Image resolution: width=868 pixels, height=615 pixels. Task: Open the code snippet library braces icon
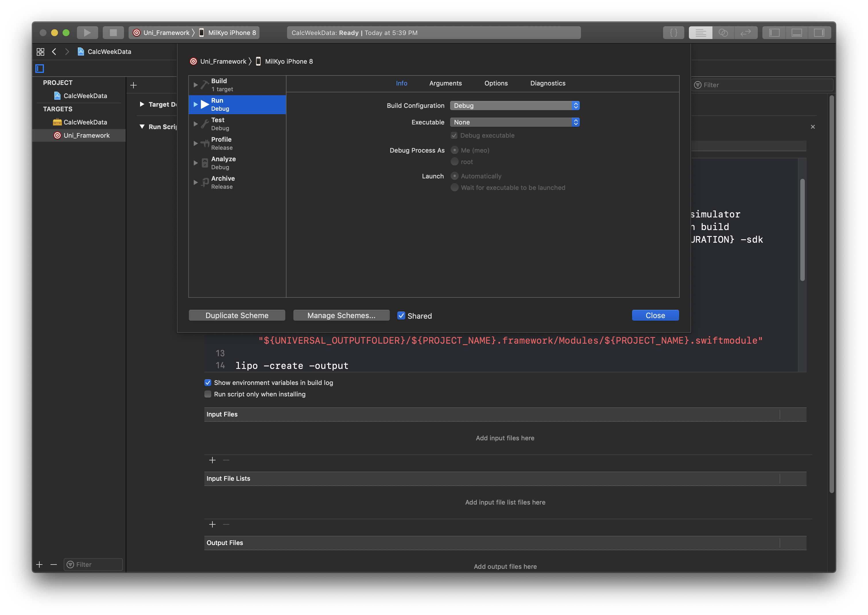click(x=673, y=33)
